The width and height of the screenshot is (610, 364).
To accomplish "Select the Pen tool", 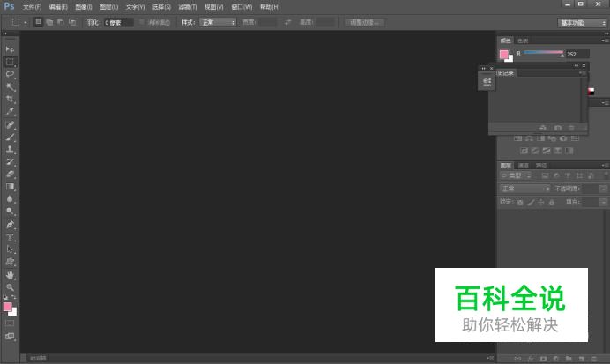I will pos(10,225).
